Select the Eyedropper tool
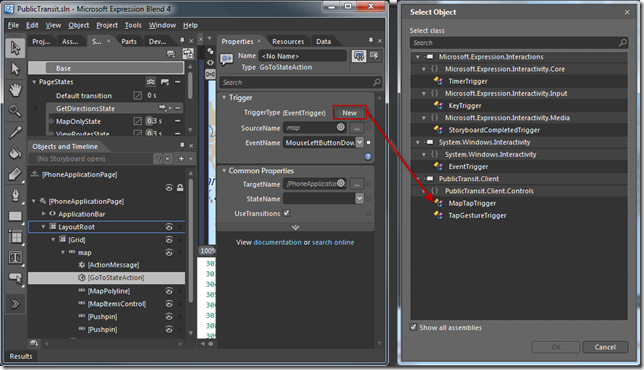The width and height of the screenshot is (644, 370). click(15, 132)
